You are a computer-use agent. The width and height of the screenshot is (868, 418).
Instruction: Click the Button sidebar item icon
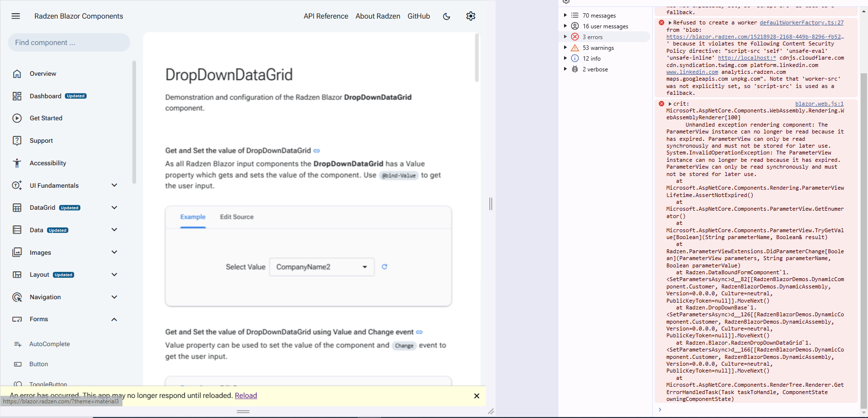tap(18, 364)
